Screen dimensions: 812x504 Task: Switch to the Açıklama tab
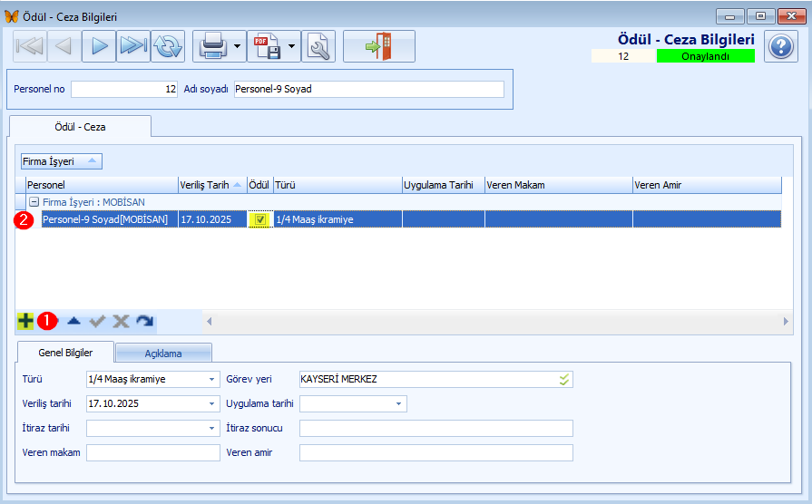pyautogui.click(x=163, y=353)
